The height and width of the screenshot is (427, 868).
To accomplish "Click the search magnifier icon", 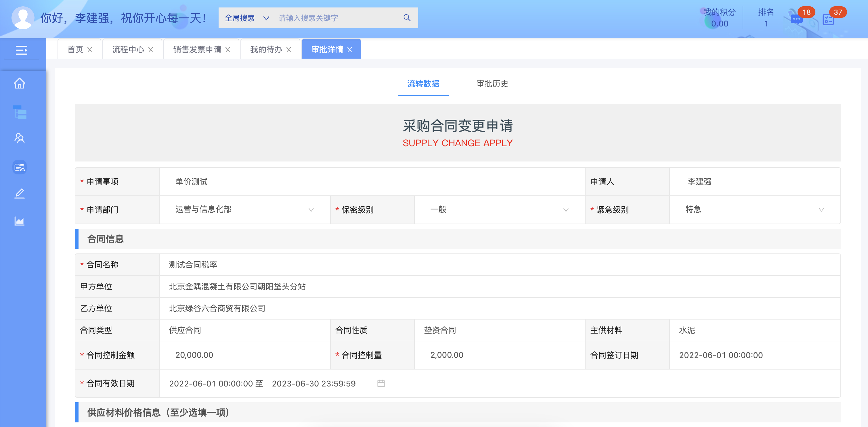I will pos(407,18).
